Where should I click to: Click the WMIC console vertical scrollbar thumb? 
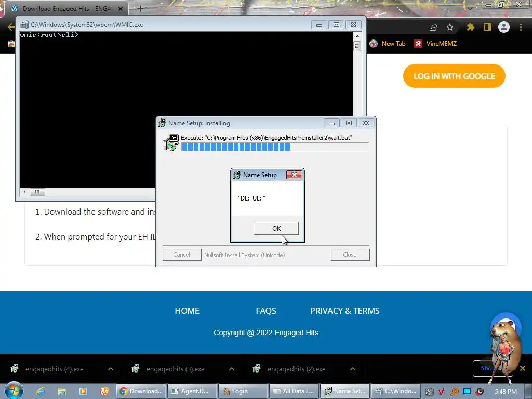[x=357, y=46]
